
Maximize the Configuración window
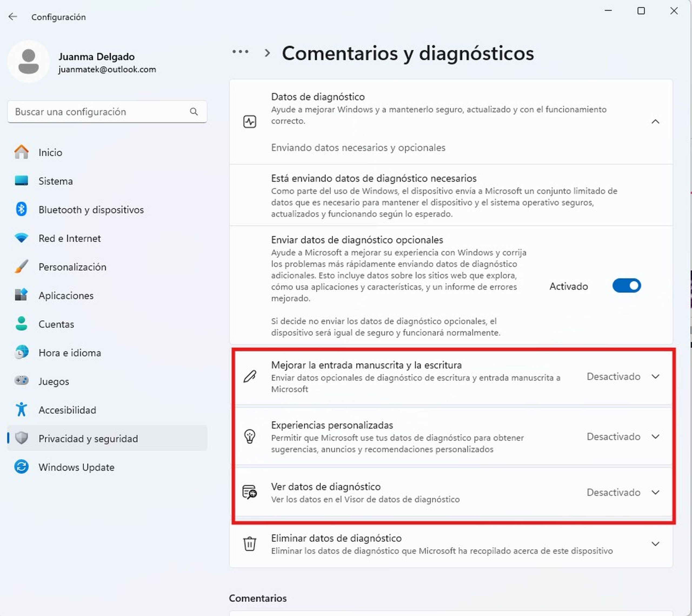(x=641, y=11)
